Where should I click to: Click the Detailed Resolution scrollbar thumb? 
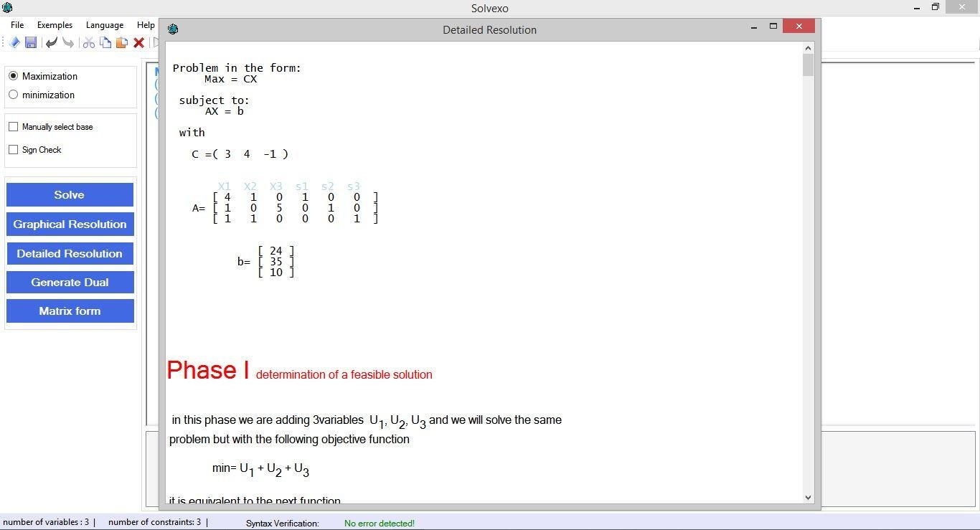tap(808, 65)
